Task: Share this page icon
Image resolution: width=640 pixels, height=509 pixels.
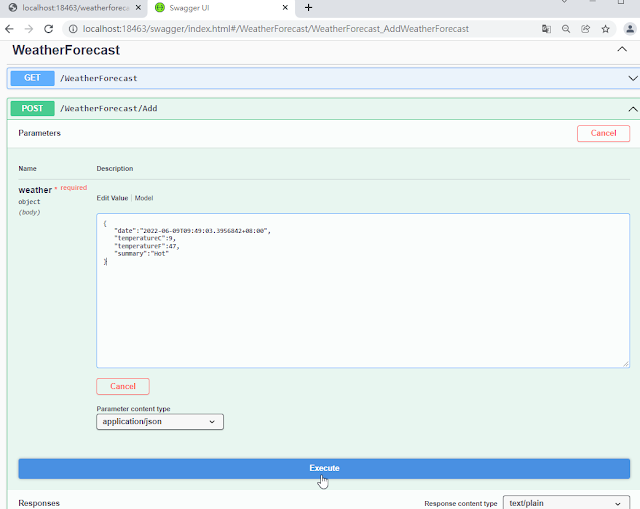Action: click(586, 29)
